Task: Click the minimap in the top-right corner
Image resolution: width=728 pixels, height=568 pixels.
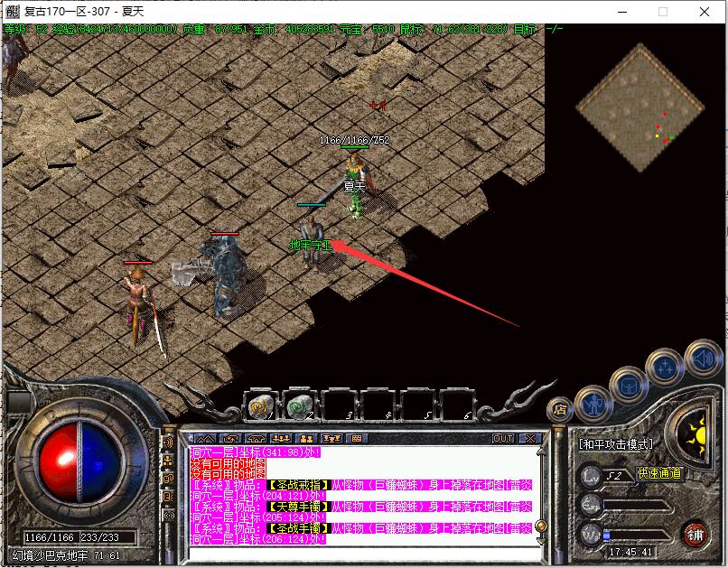Action: click(x=639, y=107)
